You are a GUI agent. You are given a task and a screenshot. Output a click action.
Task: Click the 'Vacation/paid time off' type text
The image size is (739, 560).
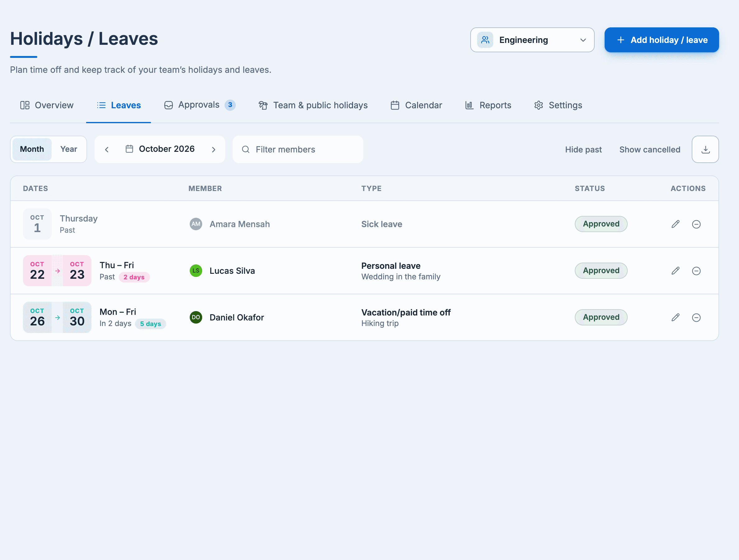click(x=406, y=312)
